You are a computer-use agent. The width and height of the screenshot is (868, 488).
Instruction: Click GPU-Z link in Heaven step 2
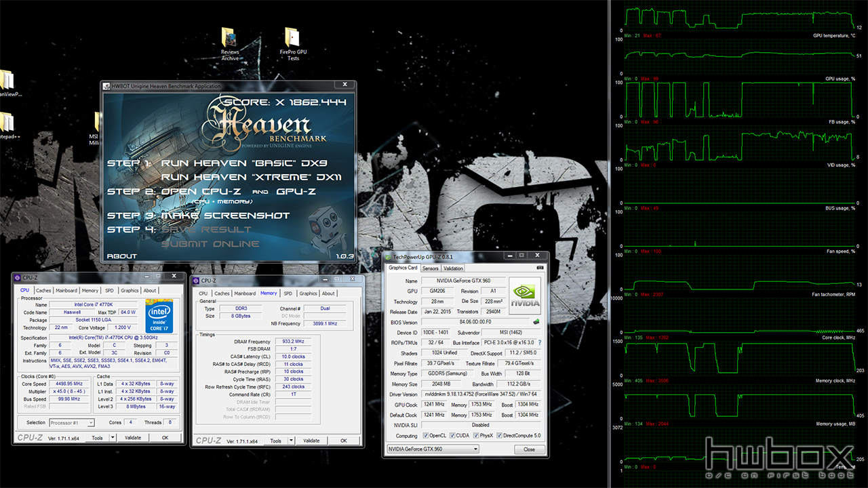(296, 192)
